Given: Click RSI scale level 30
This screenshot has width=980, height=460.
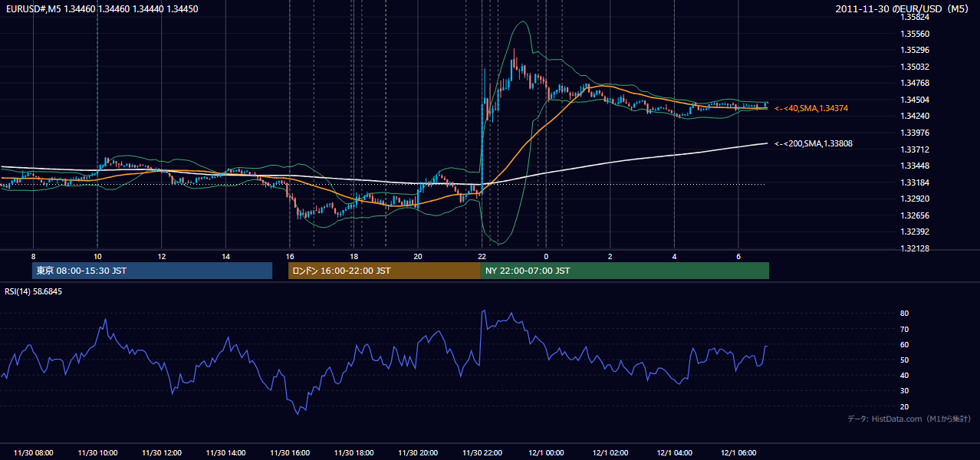Looking at the screenshot, I should (x=905, y=391).
